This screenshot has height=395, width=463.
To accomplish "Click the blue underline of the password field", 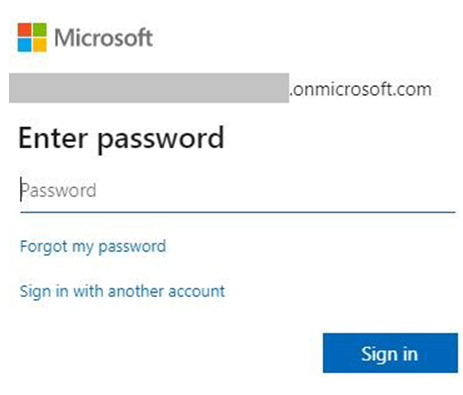I will tap(238, 212).
